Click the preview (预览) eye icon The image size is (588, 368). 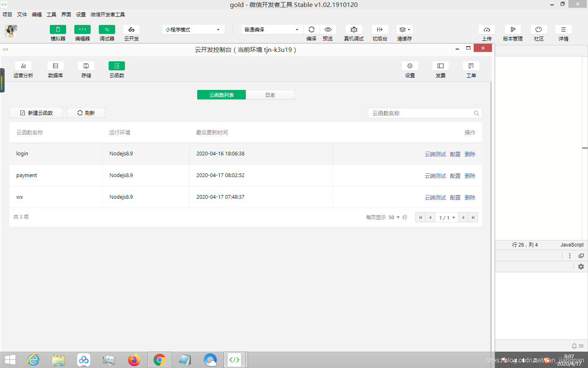click(x=328, y=29)
